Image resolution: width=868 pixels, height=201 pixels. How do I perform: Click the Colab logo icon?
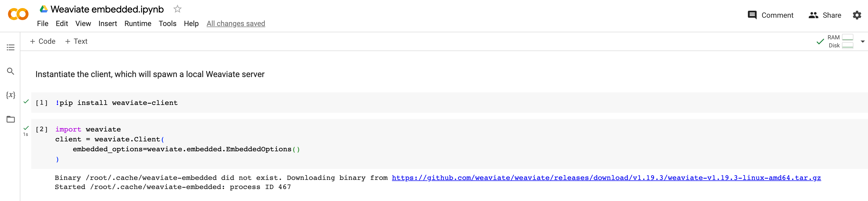[18, 14]
